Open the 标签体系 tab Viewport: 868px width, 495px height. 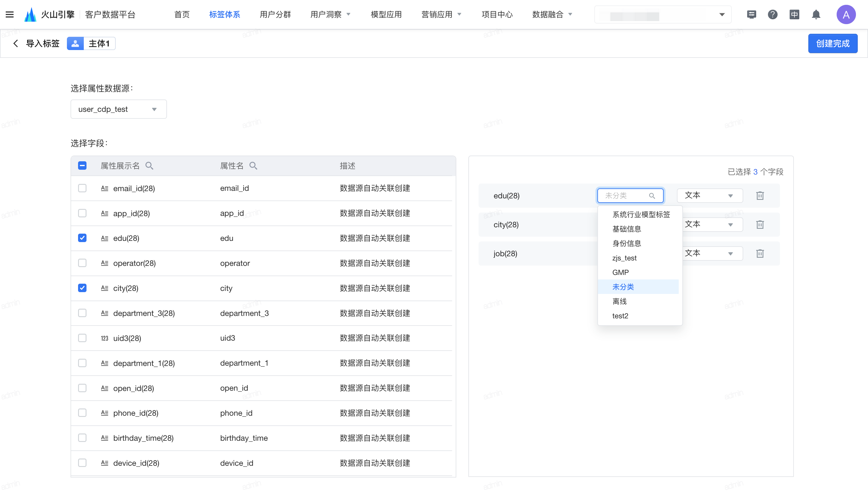coord(225,14)
